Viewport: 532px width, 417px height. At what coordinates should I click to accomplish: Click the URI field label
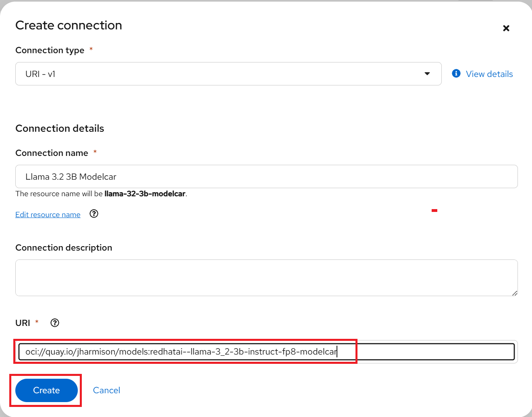click(x=23, y=323)
